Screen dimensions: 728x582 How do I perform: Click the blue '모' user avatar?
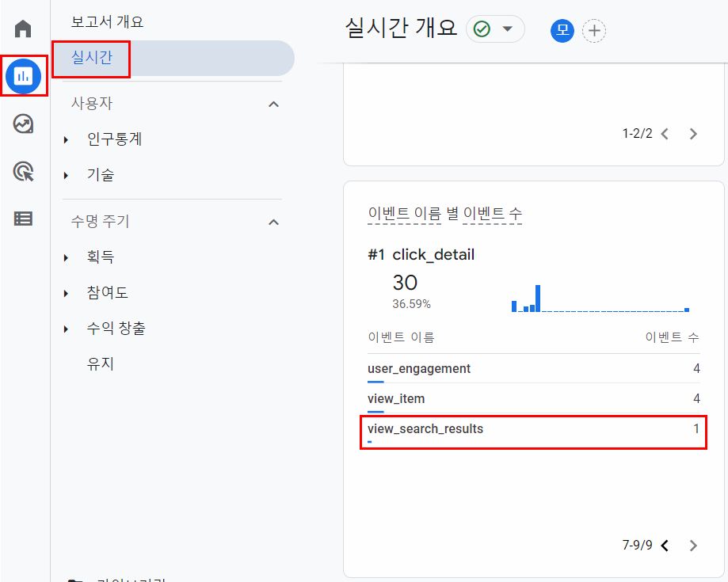point(562,31)
